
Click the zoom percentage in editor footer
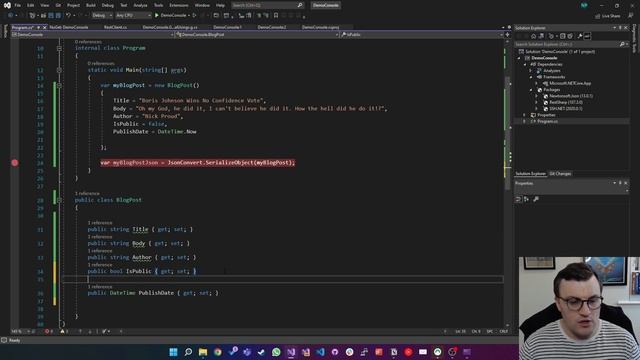[17, 331]
